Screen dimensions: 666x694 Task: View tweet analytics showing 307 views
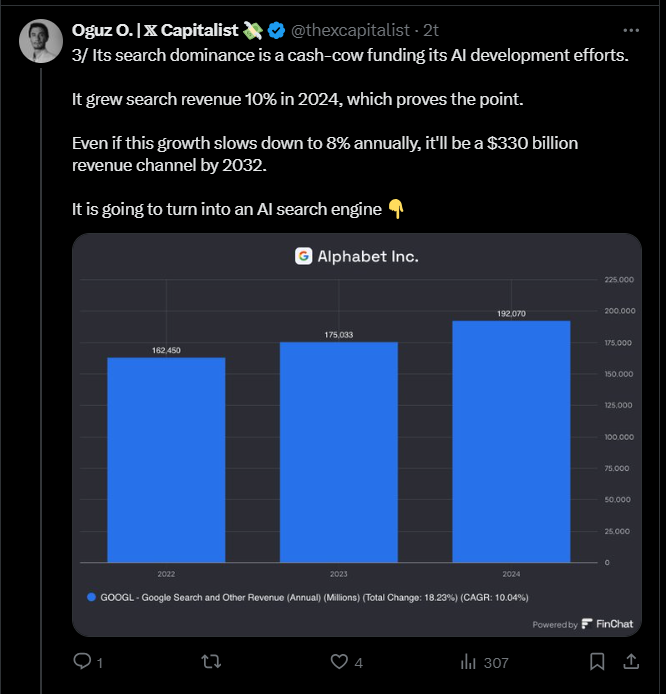coord(485,662)
